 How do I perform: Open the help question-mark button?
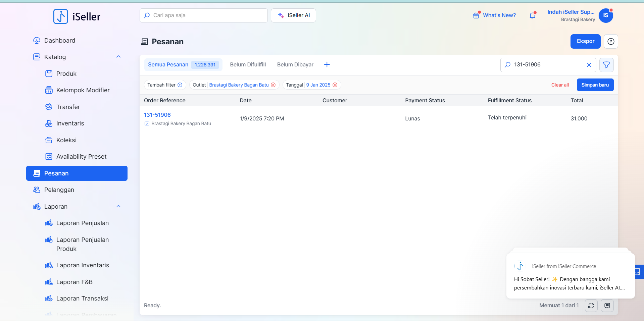point(611,41)
